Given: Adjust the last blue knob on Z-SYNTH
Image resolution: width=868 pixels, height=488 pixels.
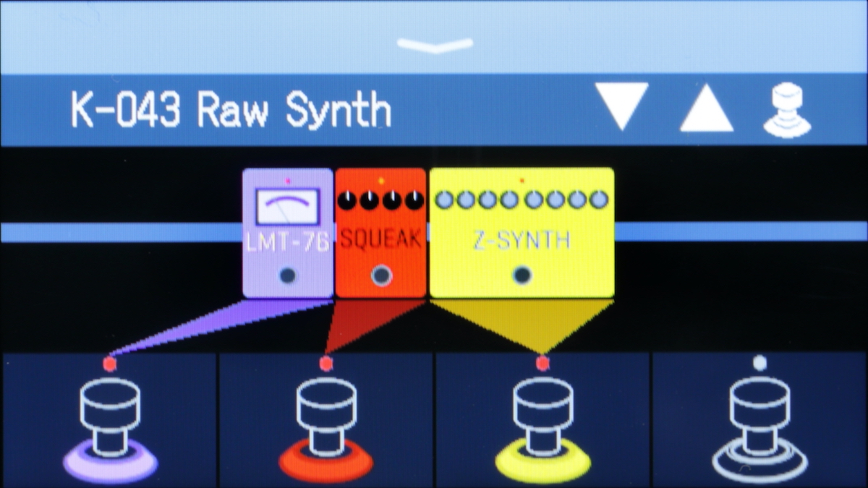Looking at the screenshot, I should tap(599, 200).
